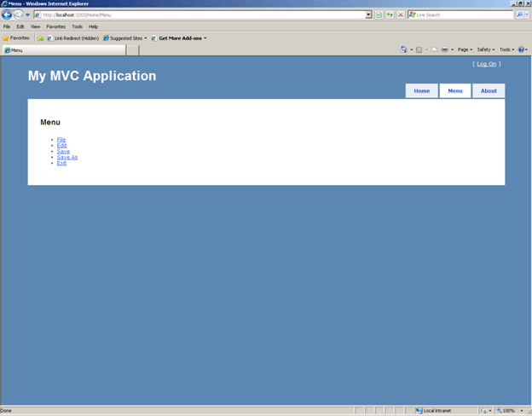Open the Tools menu in menu bar
The height and width of the screenshot is (416, 532).
tap(77, 26)
